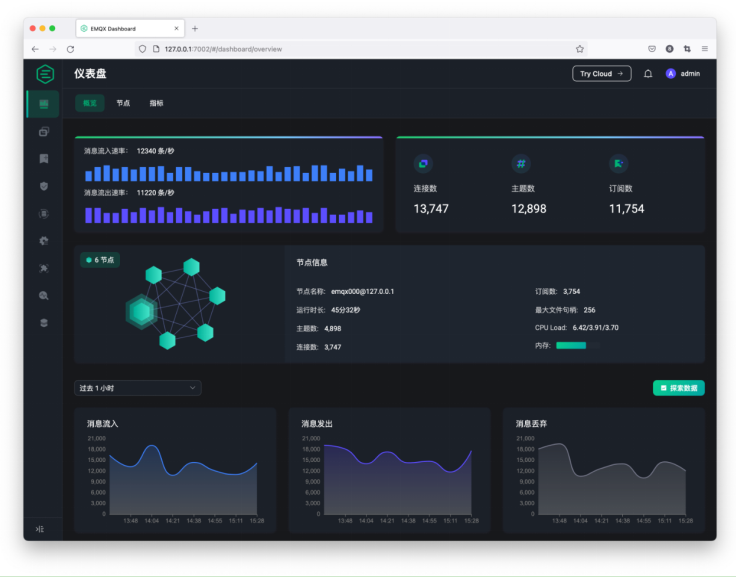The image size is (736, 577).
Task: Open the admin user menu
Action: click(683, 74)
